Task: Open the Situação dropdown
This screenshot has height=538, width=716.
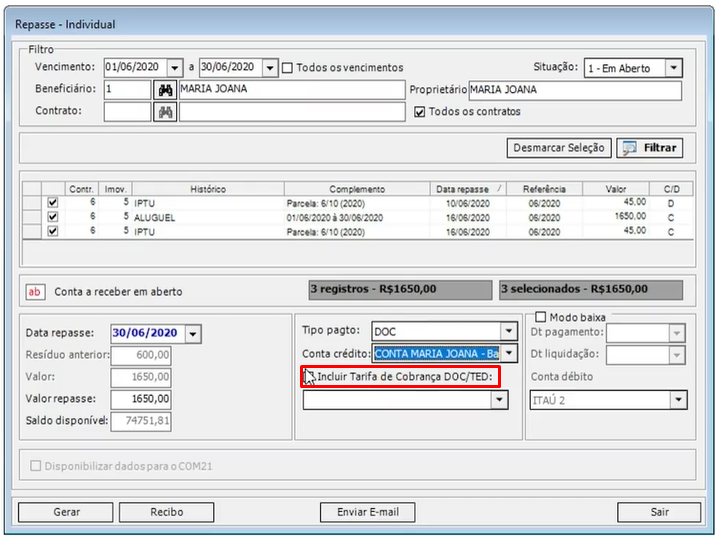Action: click(x=673, y=68)
